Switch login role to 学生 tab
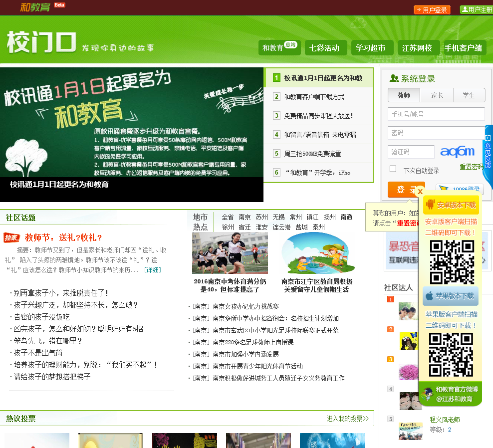The image size is (493, 448). [x=469, y=95]
